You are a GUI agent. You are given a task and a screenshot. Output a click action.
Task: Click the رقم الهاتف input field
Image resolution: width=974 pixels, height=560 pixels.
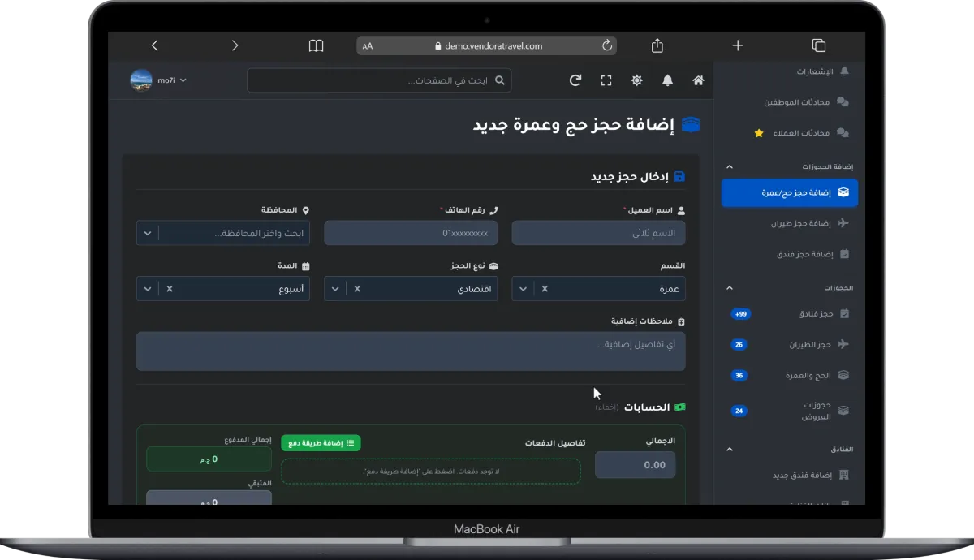click(411, 233)
